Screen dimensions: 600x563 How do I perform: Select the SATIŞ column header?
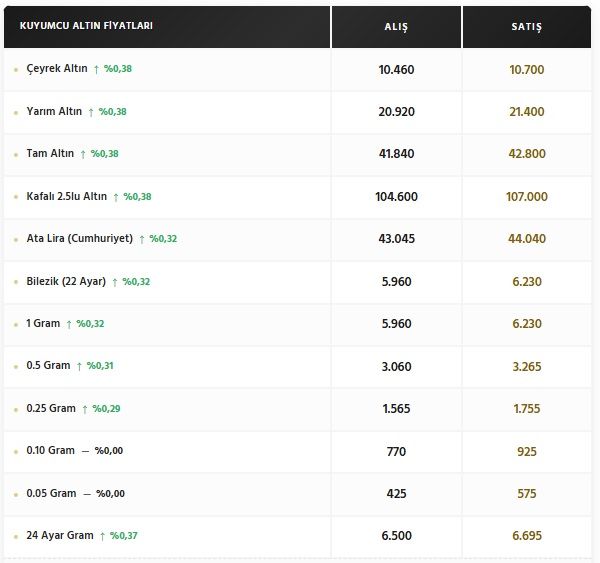click(527, 26)
